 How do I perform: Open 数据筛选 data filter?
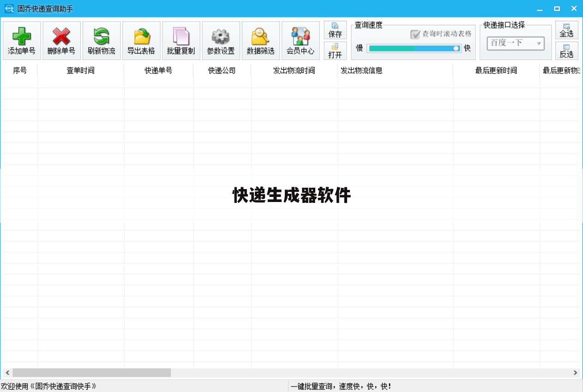pos(261,41)
